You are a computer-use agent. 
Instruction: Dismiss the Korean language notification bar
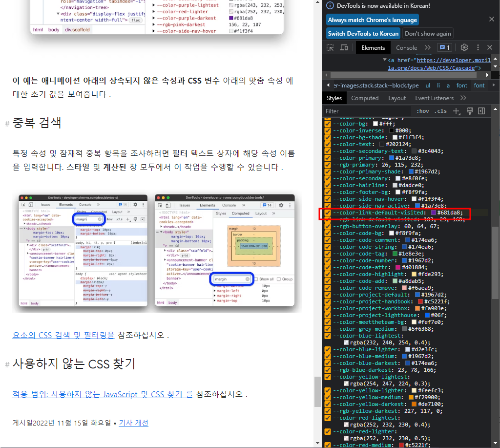point(491,20)
